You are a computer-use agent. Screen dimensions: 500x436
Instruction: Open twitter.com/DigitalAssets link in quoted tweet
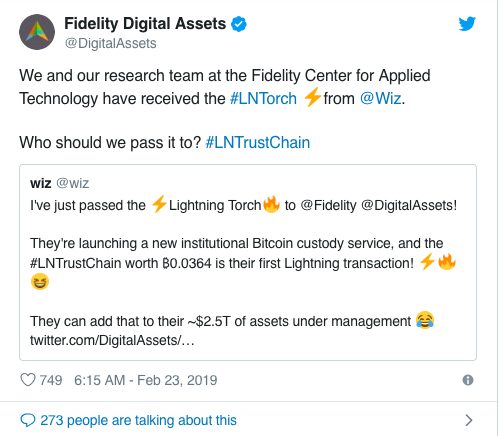tap(112, 340)
